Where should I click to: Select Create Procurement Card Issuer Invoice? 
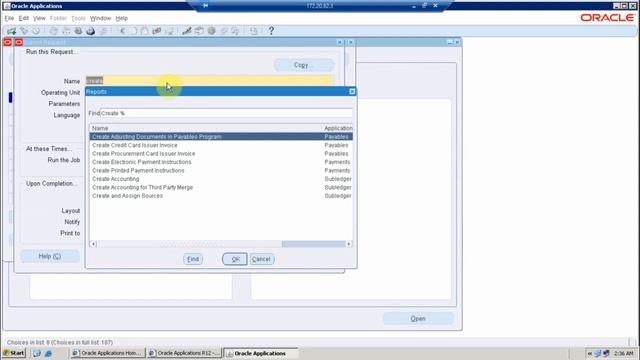click(x=221, y=154)
